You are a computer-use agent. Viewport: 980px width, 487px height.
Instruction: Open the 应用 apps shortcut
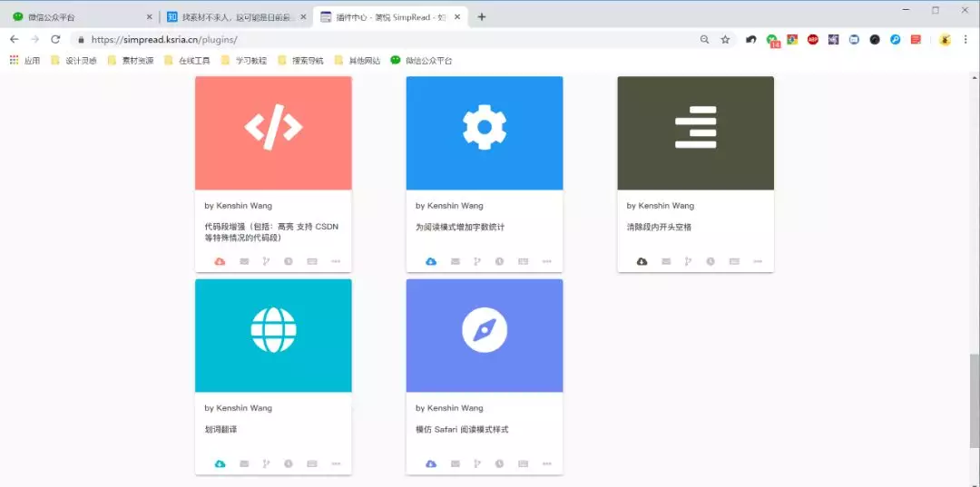(25, 61)
